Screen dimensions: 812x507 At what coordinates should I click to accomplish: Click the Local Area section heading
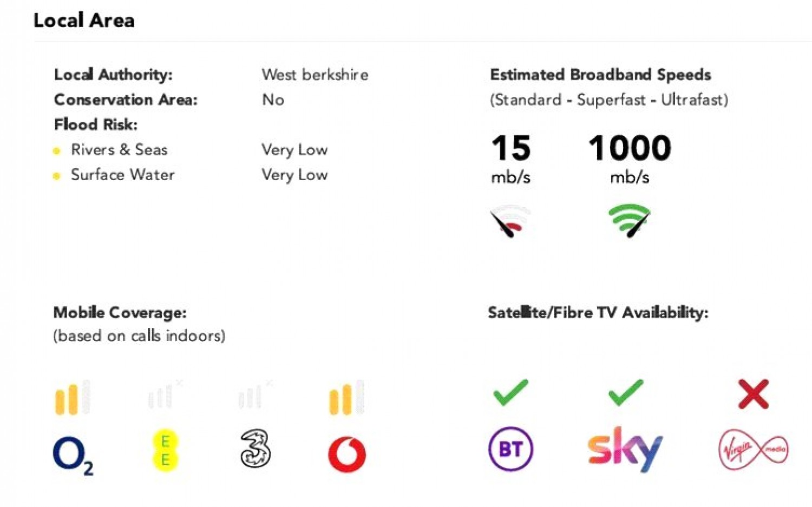click(84, 21)
